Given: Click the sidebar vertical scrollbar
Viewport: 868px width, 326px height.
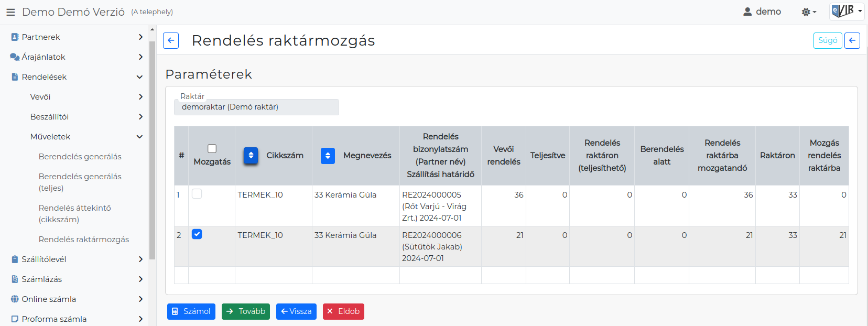Looking at the screenshot, I should (152, 150).
